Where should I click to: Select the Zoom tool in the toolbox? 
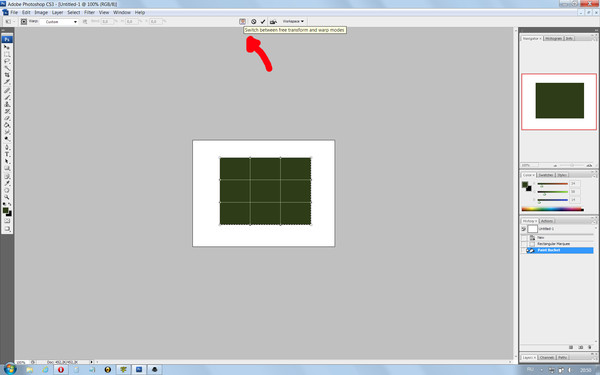pyautogui.click(x=7, y=197)
